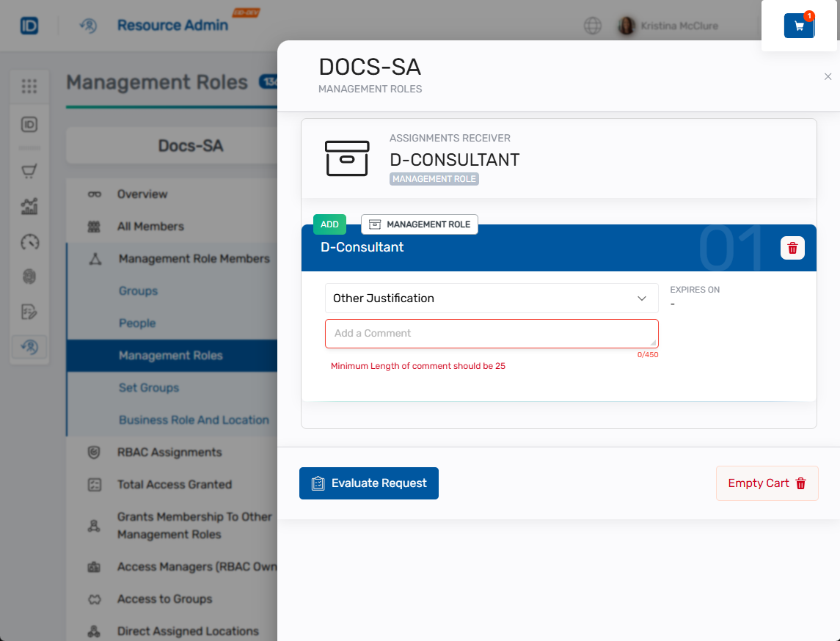The height and width of the screenshot is (641, 840).
Task: Click into the Add a Comment field
Action: click(x=492, y=334)
